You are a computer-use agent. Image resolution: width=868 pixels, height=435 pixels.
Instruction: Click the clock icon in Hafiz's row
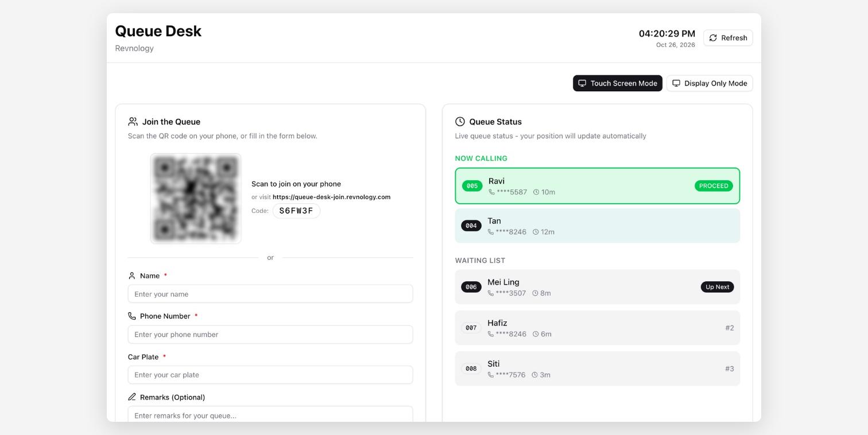tap(536, 334)
